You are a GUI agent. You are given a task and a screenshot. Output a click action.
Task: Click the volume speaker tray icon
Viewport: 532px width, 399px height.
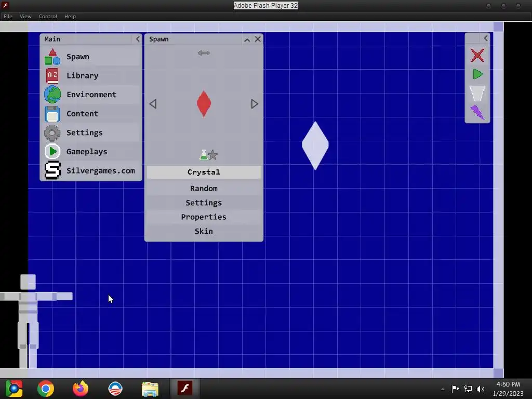tap(481, 389)
